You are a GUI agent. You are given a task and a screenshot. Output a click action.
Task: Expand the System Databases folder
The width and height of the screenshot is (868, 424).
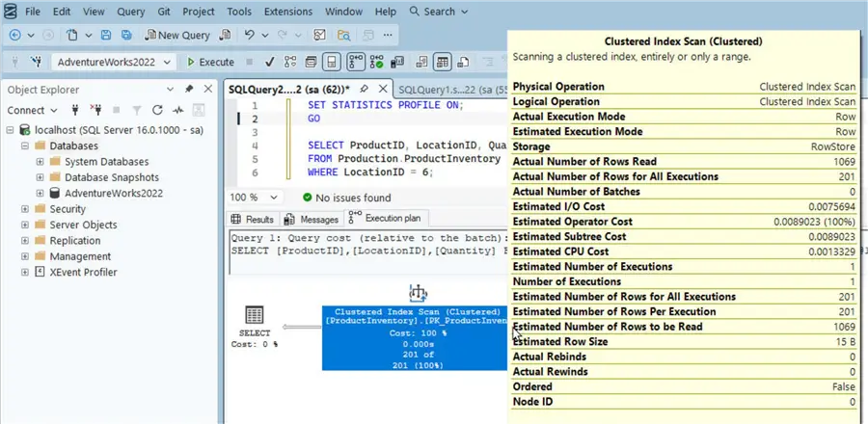pos(40,162)
